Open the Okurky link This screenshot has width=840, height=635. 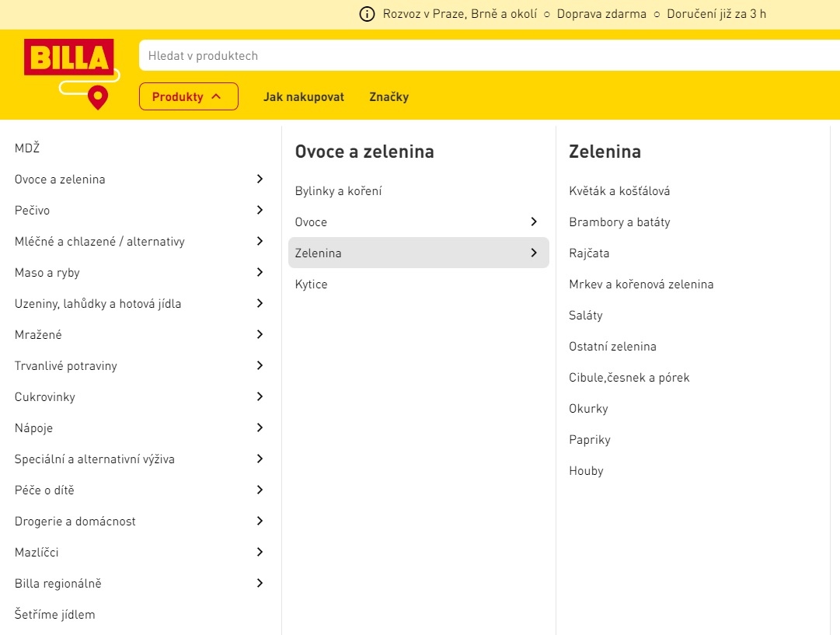(x=589, y=408)
